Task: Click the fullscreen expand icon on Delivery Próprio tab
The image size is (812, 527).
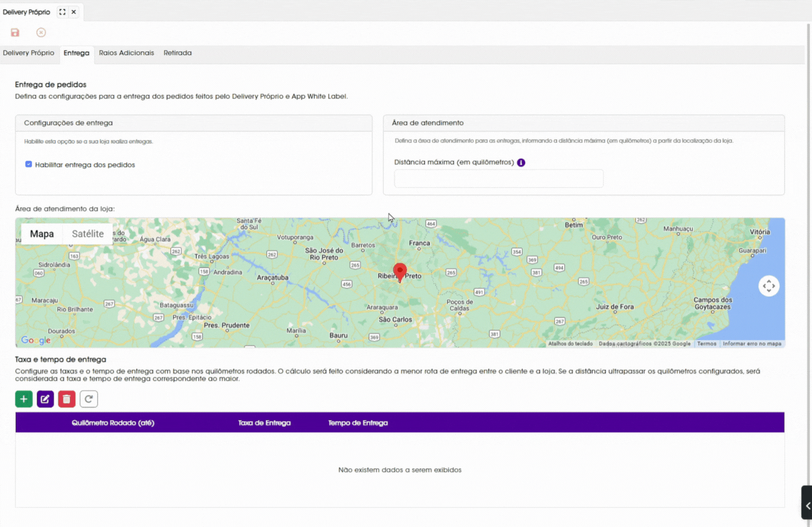Action: point(62,12)
